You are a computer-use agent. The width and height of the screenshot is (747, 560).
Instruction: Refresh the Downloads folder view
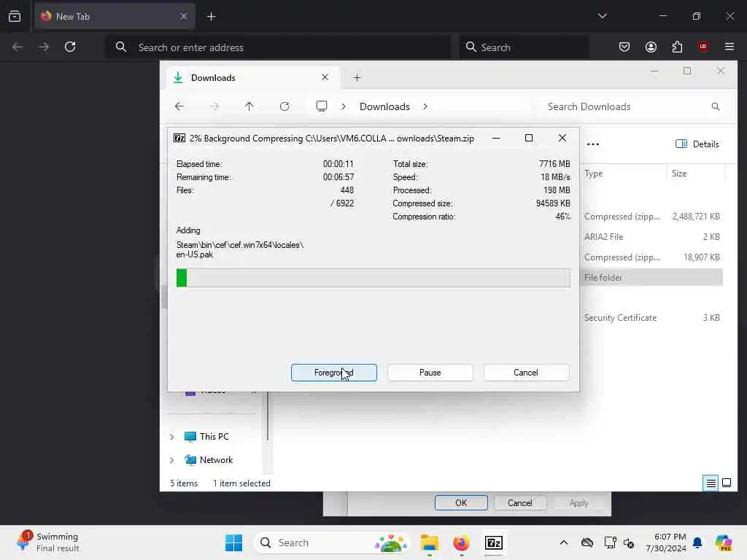(x=285, y=106)
